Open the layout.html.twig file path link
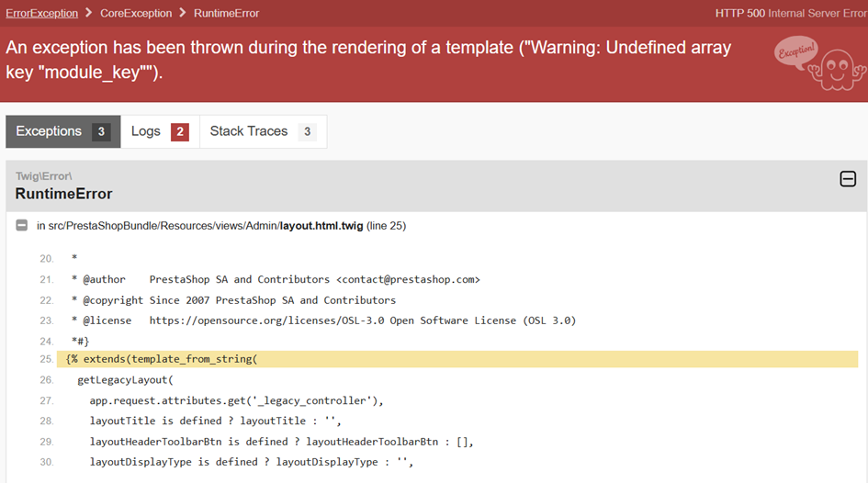Screen dimensions: 868x483 tap(205, 225)
